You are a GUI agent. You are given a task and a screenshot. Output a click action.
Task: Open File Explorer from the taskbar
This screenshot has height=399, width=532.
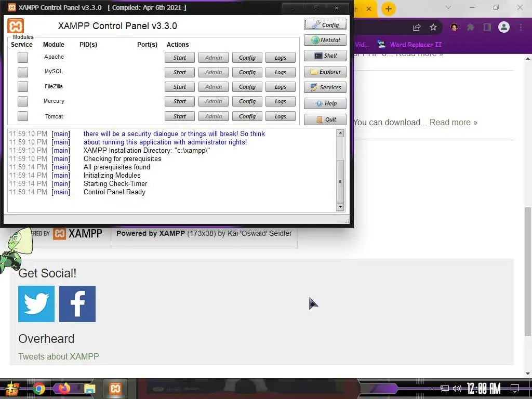click(x=89, y=389)
